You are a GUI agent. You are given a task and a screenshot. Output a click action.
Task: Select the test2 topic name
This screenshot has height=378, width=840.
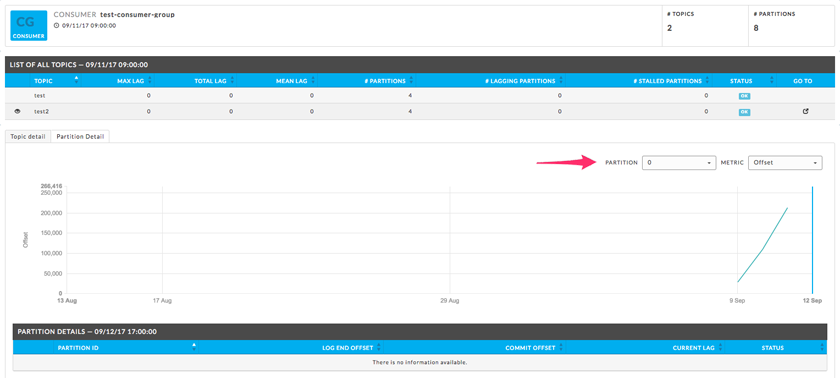point(41,112)
